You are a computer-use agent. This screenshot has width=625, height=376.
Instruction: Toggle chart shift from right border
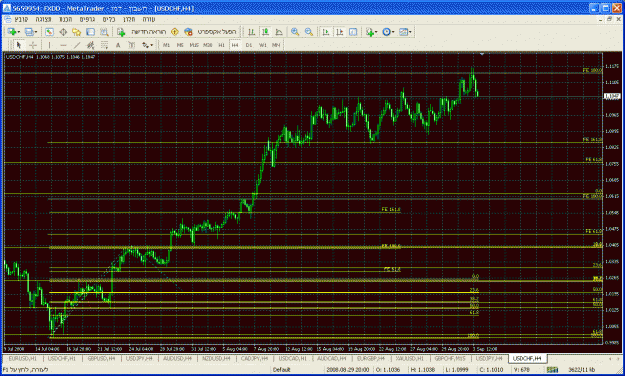[339, 32]
